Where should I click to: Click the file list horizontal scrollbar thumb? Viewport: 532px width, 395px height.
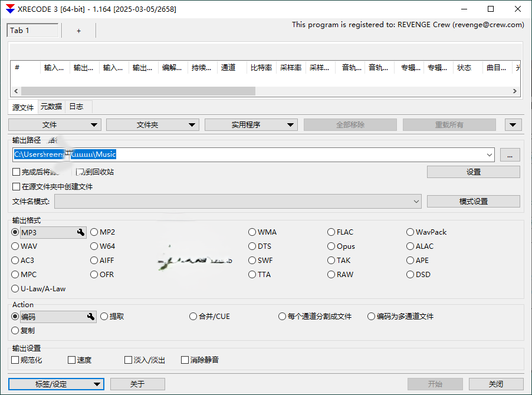coord(138,91)
